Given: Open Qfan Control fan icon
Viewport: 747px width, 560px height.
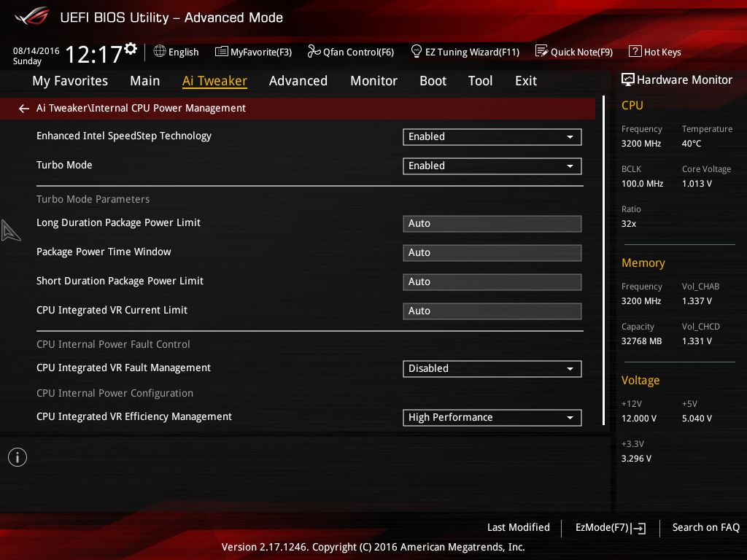Looking at the screenshot, I should (x=314, y=52).
